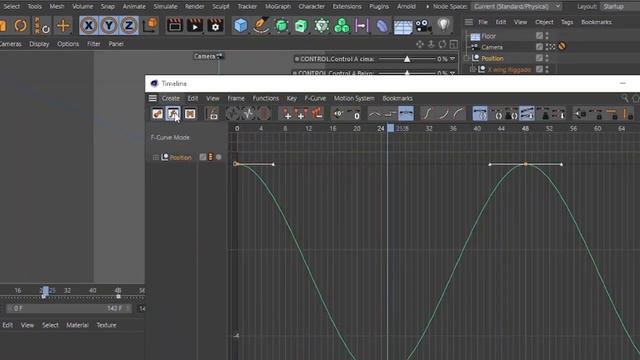
Task: Click Render to Picture Viewer icon
Action: 195,26
